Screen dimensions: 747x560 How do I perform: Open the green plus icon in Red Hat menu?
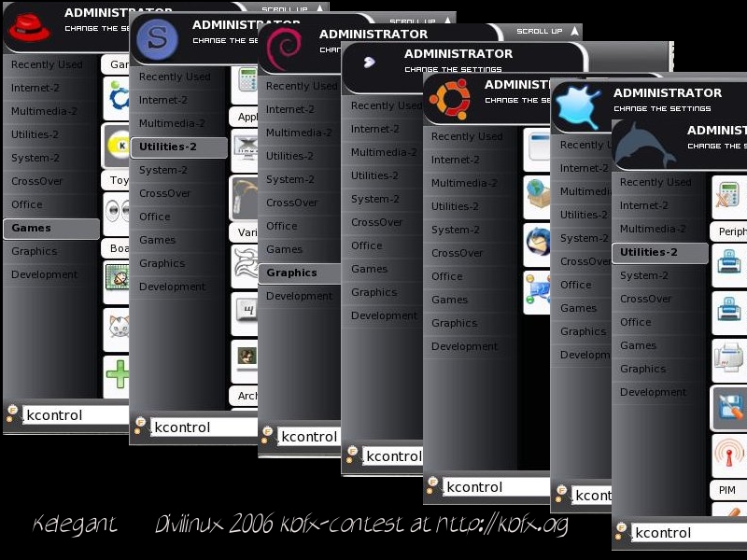pyautogui.click(x=118, y=375)
